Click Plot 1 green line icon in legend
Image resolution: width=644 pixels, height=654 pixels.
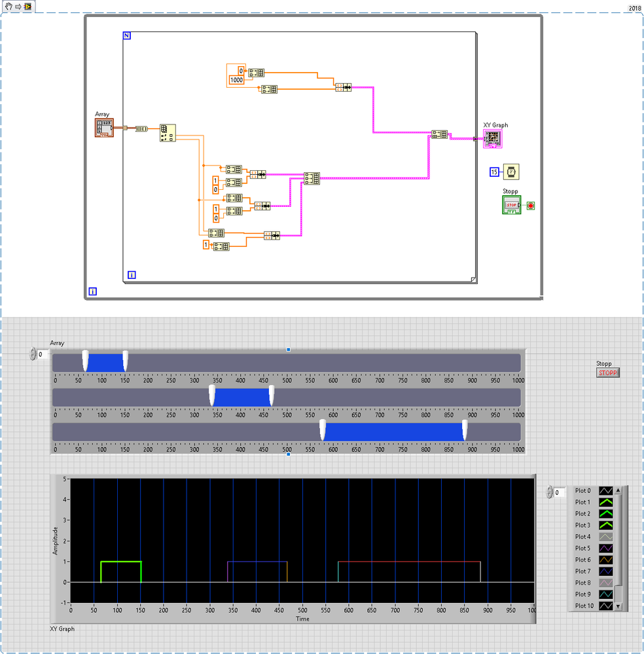coord(605,502)
